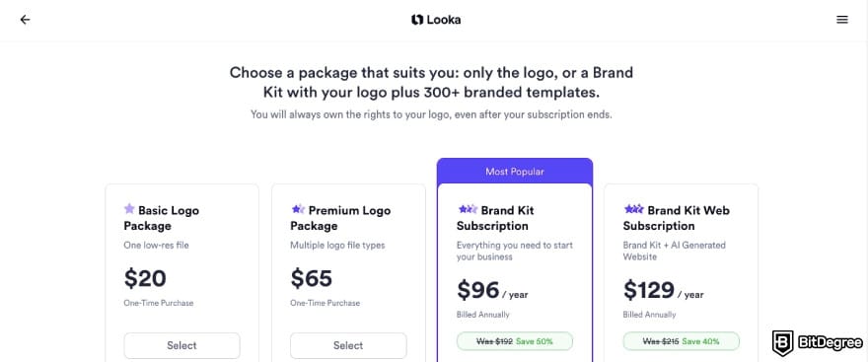
Task: Select the Basic Logo Package button
Action: point(182,345)
